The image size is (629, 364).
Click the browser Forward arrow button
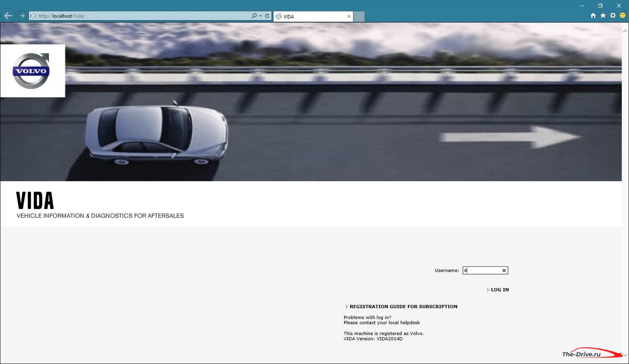pos(22,16)
